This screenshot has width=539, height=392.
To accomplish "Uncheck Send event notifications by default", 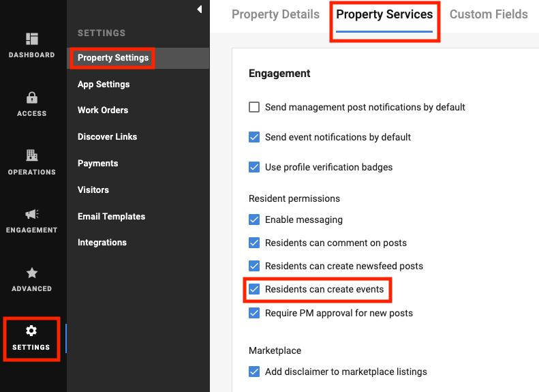I will coord(254,137).
